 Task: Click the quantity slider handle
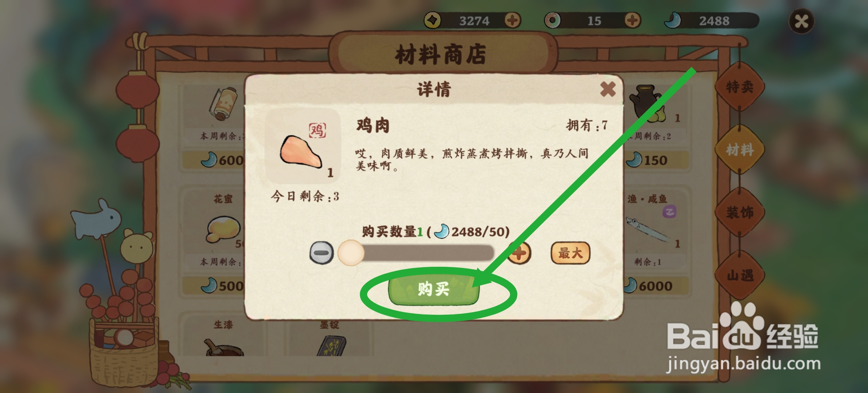[351, 253]
